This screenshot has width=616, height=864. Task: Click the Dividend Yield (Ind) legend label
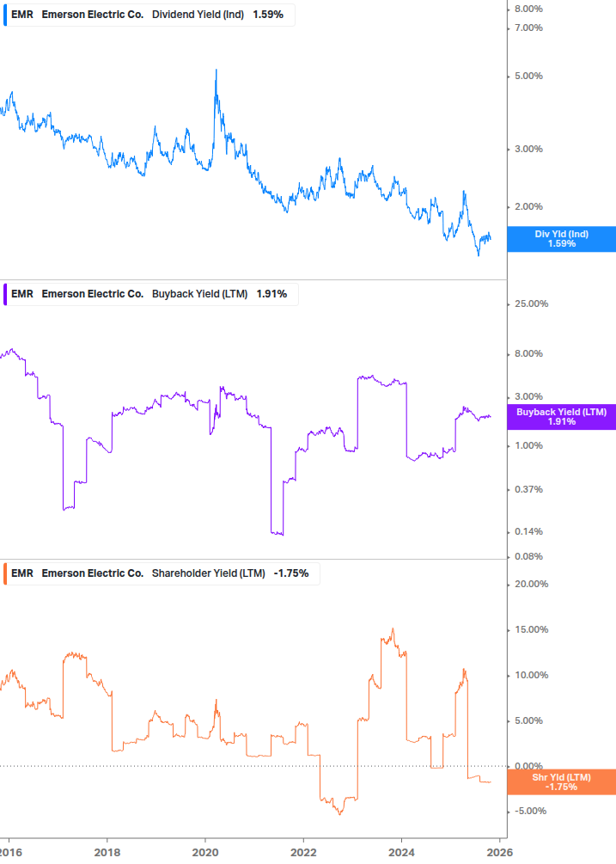(x=198, y=15)
